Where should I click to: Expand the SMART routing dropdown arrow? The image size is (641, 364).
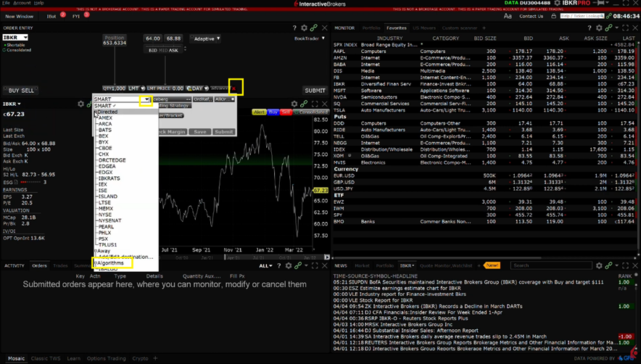146,99
